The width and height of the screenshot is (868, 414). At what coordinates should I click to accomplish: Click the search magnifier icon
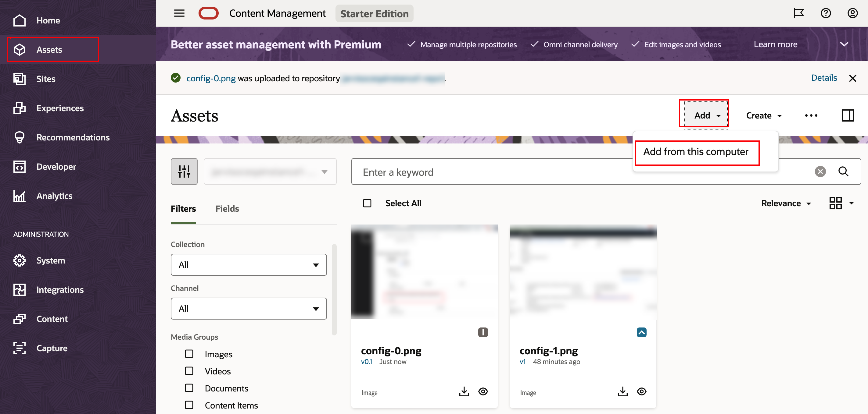point(843,172)
